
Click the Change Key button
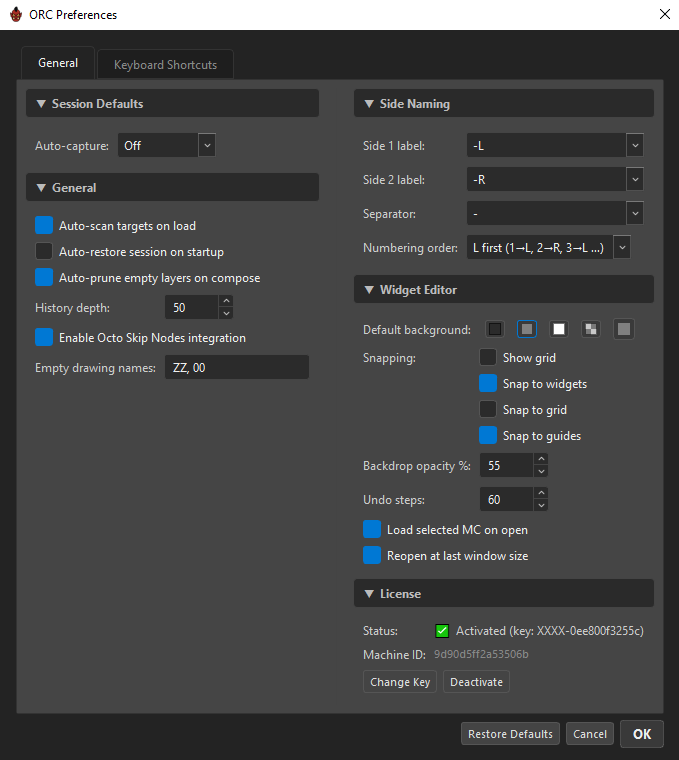(x=400, y=682)
